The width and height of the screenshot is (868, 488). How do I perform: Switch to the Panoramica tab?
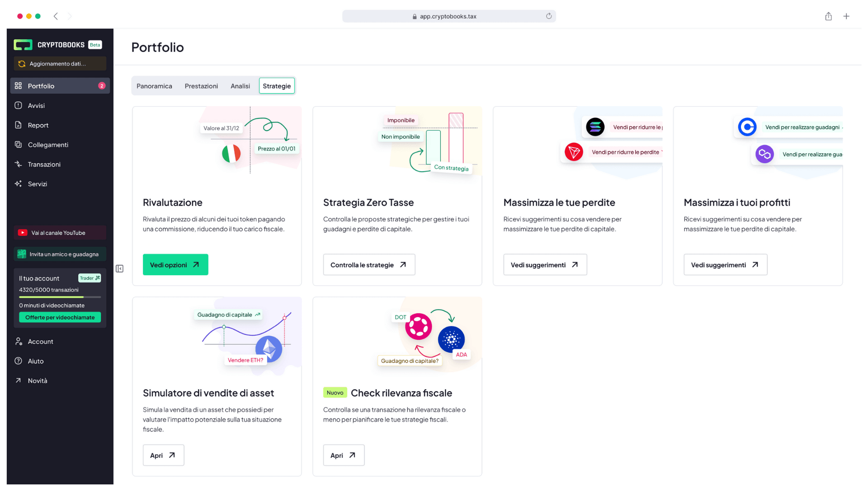pos(154,86)
